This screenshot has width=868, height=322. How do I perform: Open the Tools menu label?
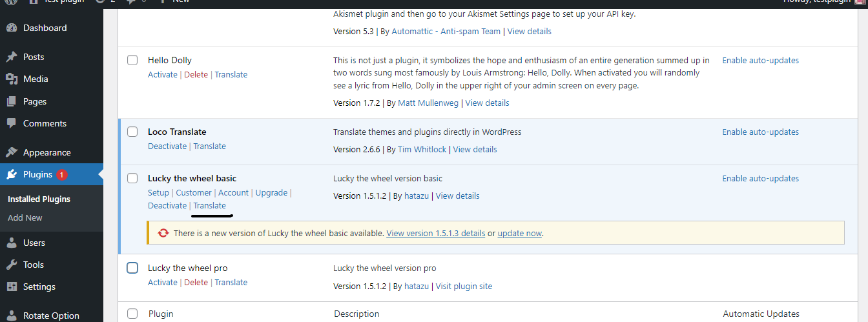click(x=34, y=265)
